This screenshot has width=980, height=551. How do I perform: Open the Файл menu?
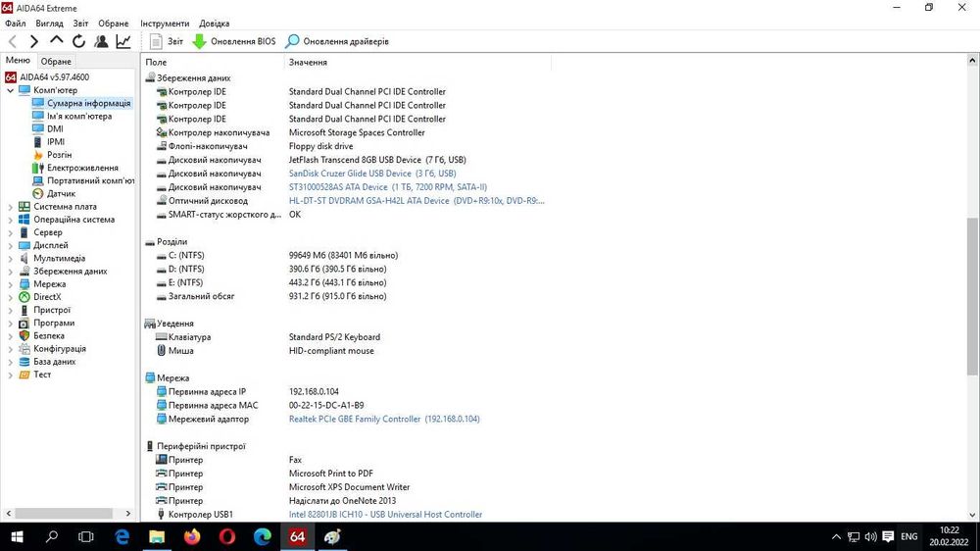tap(16, 24)
